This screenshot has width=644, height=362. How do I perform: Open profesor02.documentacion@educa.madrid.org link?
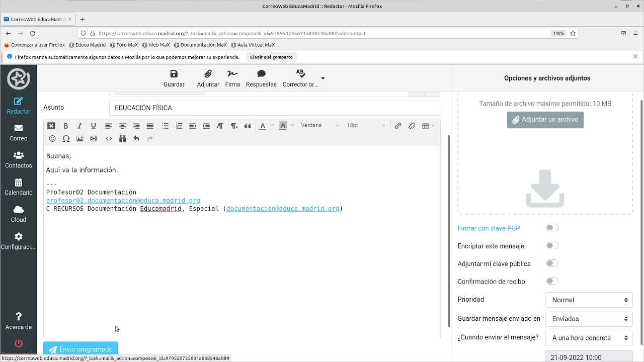coord(123,200)
